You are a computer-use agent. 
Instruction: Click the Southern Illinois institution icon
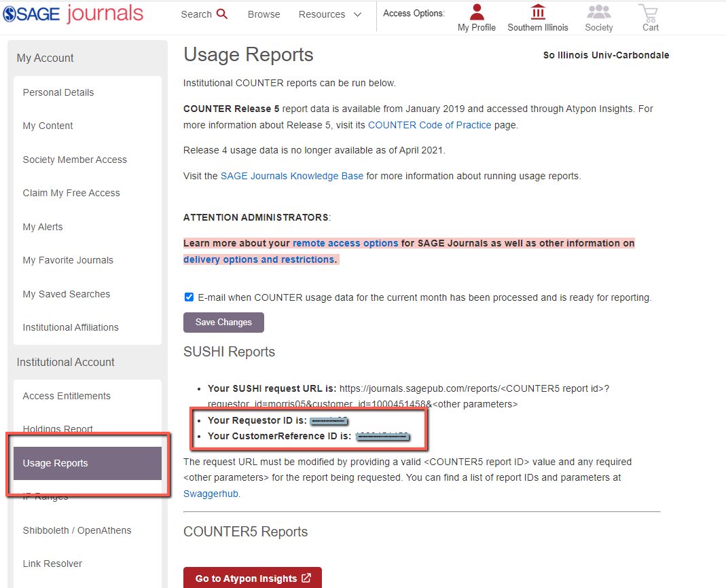pyautogui.click(x=538, y=12)
